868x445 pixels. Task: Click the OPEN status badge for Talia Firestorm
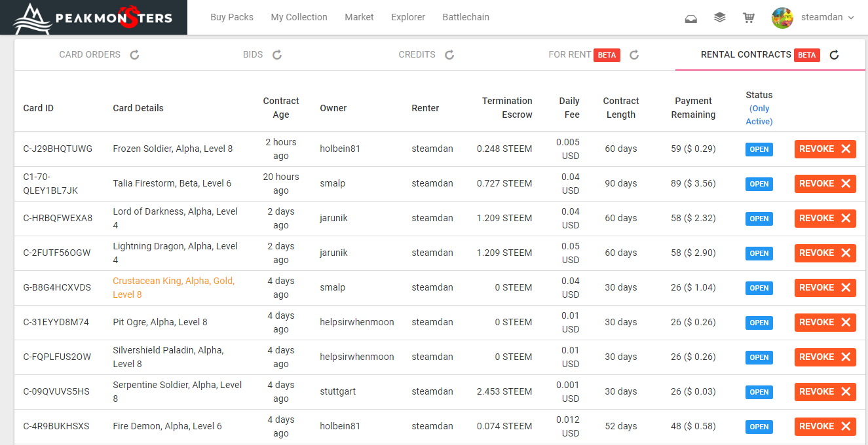point(759,184)
